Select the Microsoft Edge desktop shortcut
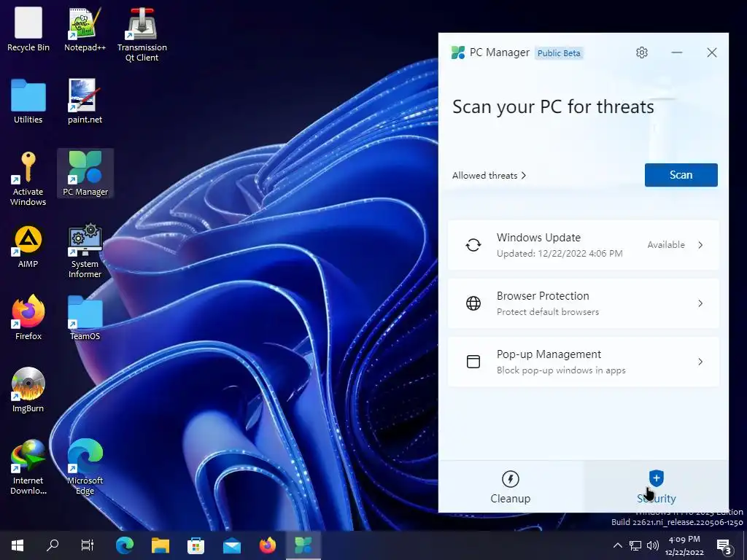Image resolution: width=747 pixels, height=560 pixels. click(x=85, y=467)
